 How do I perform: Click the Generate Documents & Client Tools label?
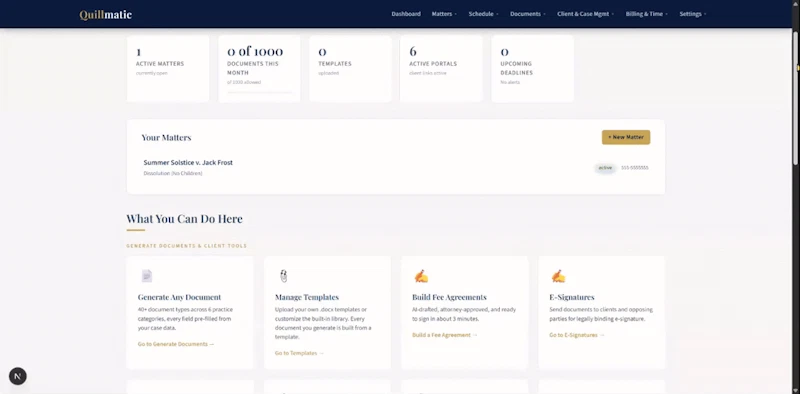coord(187,246)
